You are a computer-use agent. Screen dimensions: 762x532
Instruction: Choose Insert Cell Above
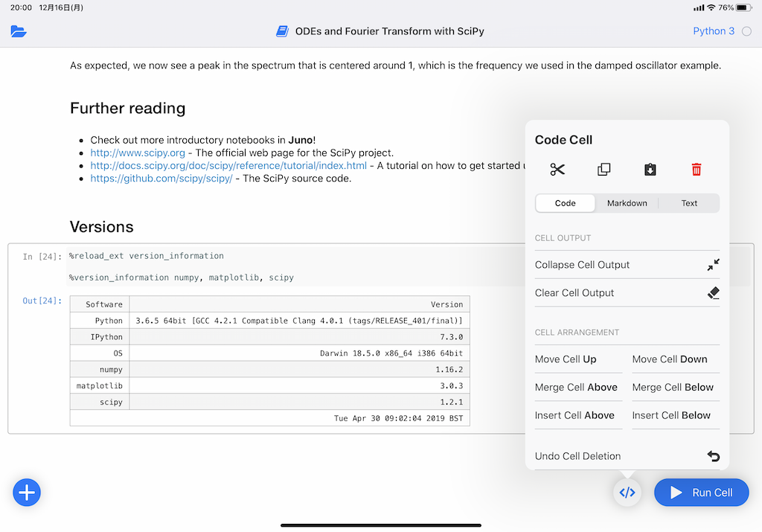tap(578, 416)
